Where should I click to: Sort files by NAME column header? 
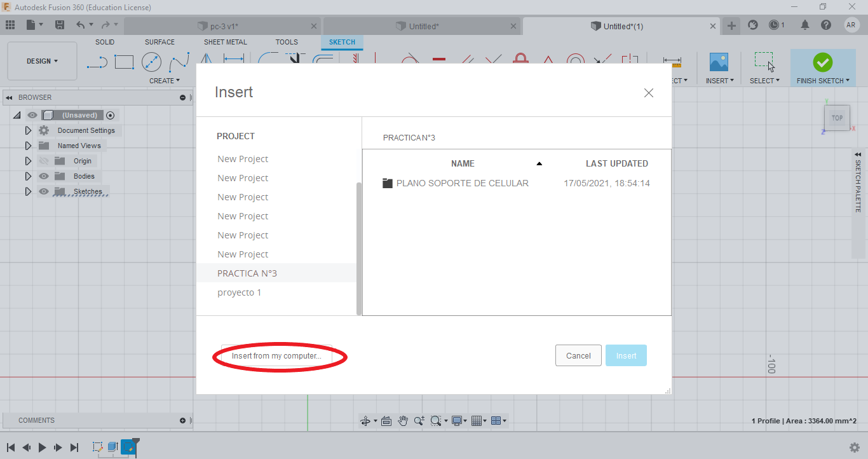(463, 163)
